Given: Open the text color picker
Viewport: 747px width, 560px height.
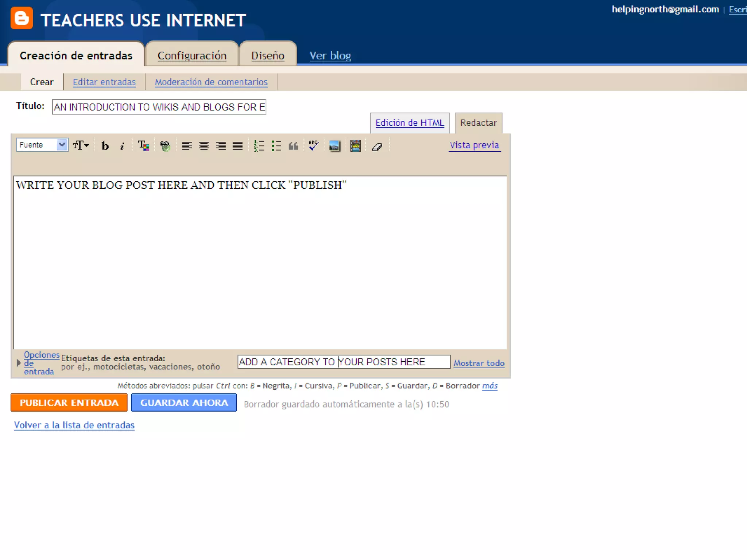Looking at the screenshot, I should coord(143,146).
